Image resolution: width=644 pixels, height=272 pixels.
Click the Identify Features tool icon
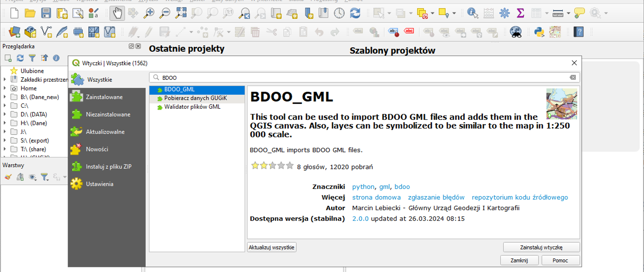coord(473,13)
